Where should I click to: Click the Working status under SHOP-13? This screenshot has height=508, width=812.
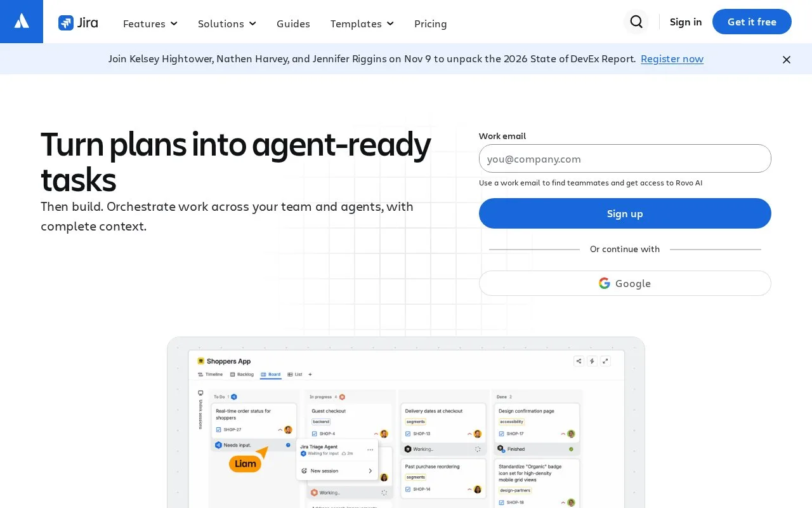443,449
